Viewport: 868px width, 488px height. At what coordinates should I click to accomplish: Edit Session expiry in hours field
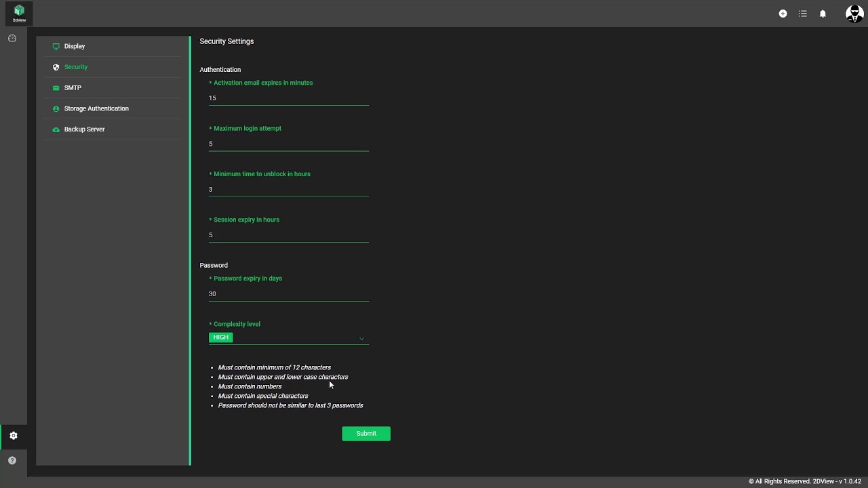(289, 235)
